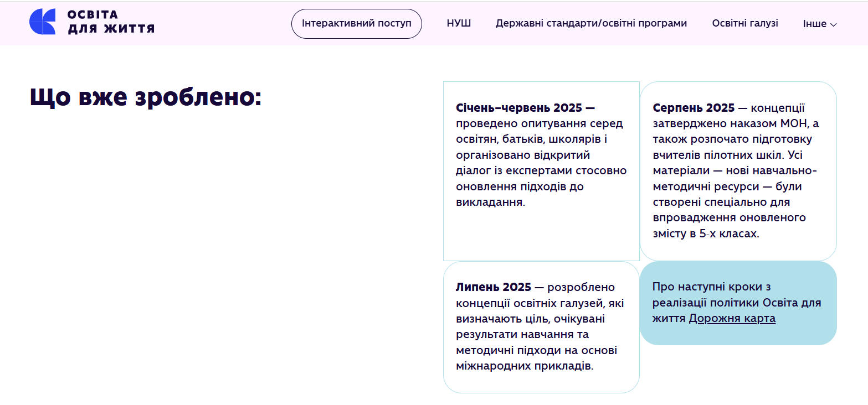Click the "Що вже зроблено:" heading
Screen dimensions: 868x405
[145, 97]
